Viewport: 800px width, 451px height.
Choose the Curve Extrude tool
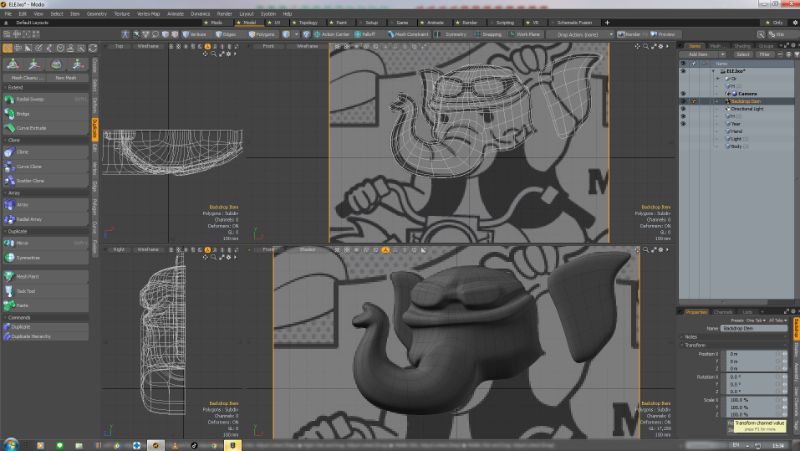45,128
